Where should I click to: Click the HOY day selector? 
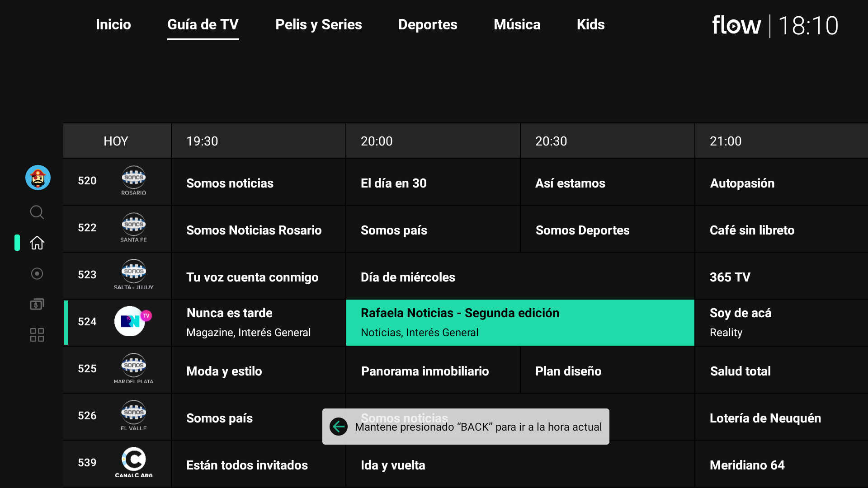coord(116,141)
